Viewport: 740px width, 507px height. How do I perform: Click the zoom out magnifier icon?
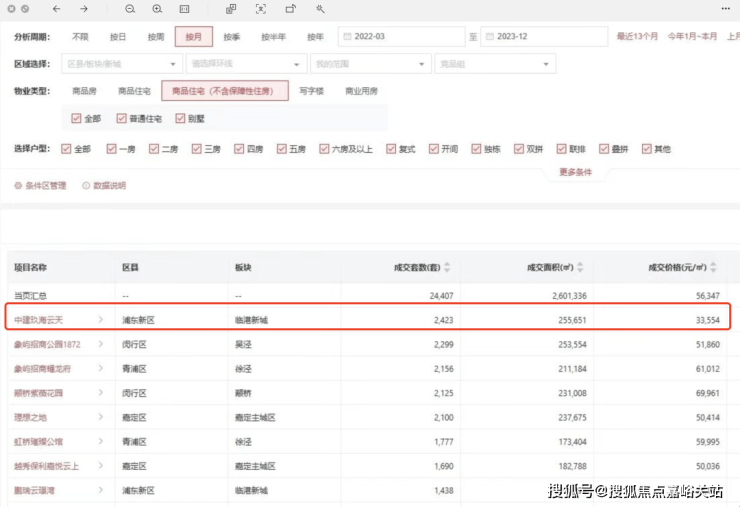130,9
